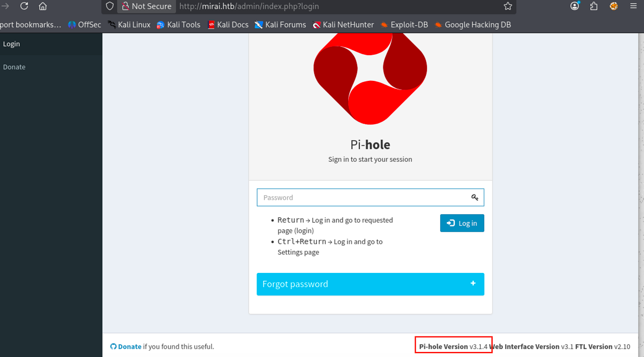Click 'Sign in to start your session' text
The image size is (644, 357).
(370, 159)
